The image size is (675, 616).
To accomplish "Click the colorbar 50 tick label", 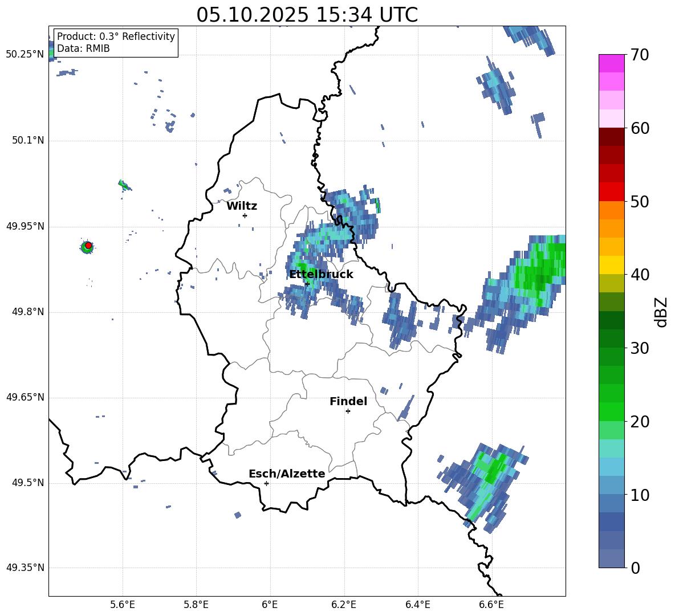I will coord(640,202).
